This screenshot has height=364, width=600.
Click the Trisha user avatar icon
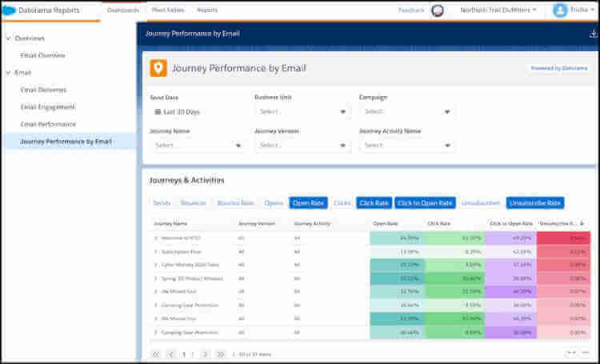559,10
